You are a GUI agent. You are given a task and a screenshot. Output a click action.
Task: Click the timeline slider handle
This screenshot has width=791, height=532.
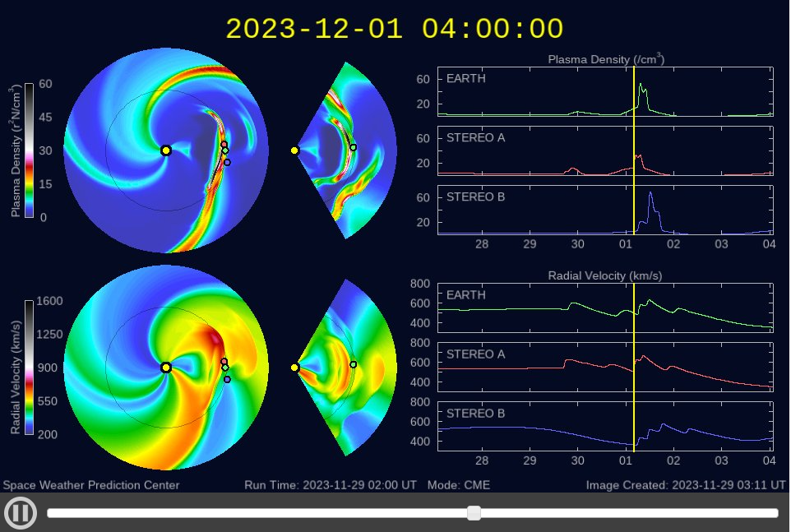pos(474,513)
